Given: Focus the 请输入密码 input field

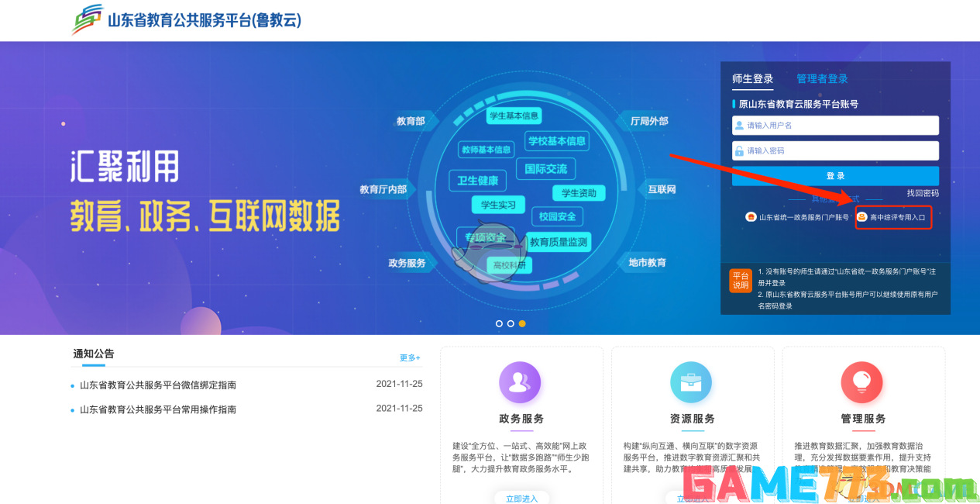Looking at the screenshot, I should [x=835, y=150].
